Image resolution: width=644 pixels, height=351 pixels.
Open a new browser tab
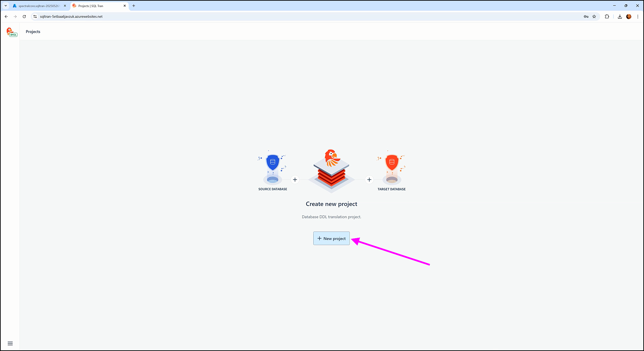pos(134,6)
